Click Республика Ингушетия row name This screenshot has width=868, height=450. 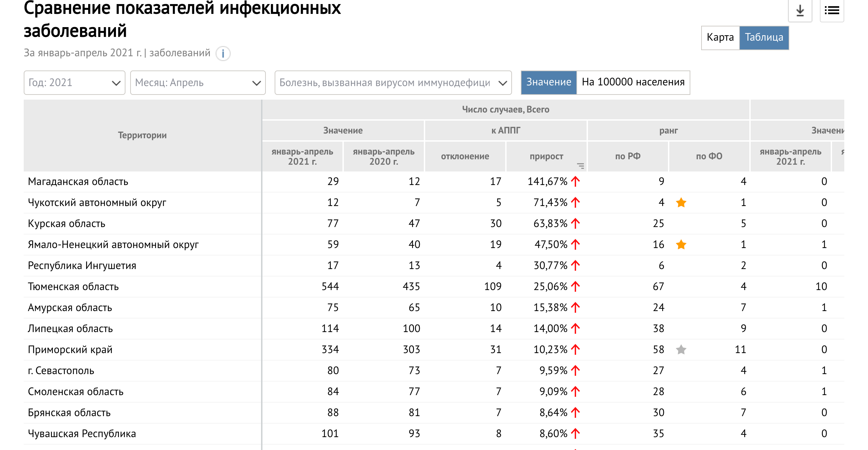pos(82,266)
